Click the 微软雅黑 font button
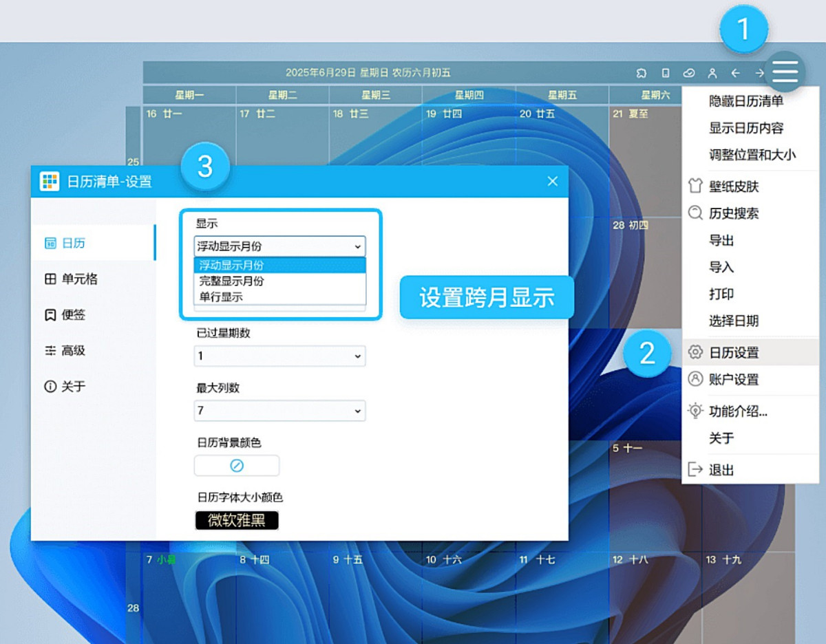Viewport: 826px width, 644px height. (236, 520)
